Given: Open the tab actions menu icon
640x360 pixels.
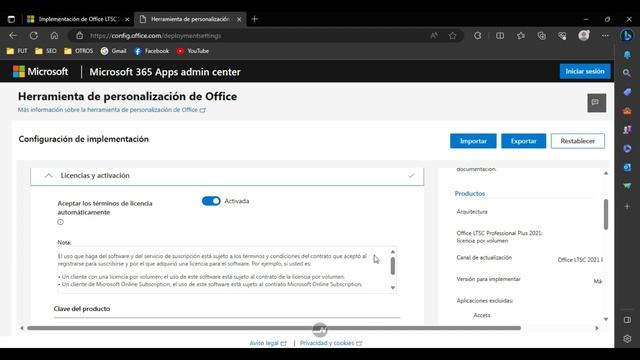Looking at the screenshot, I should tap(11, 19).
